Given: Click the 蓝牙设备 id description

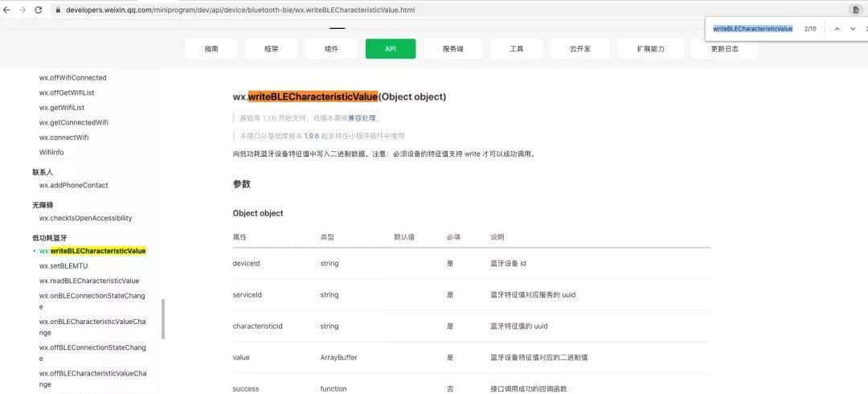Looking at the screenshot, I should (x=508, y=264).
